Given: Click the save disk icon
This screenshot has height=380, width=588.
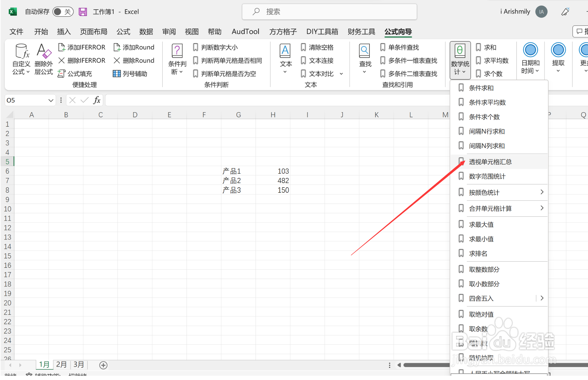Looking at the screenshot, I should pos(83,12).
